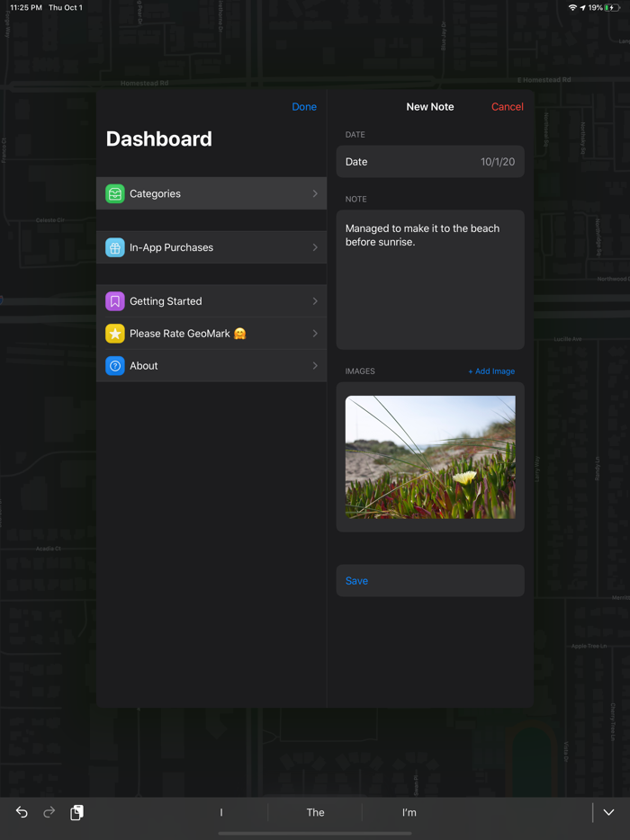Tap the clipboard paste icon
Viewport: 630px width, 840px height.
[x=76, y=812]
